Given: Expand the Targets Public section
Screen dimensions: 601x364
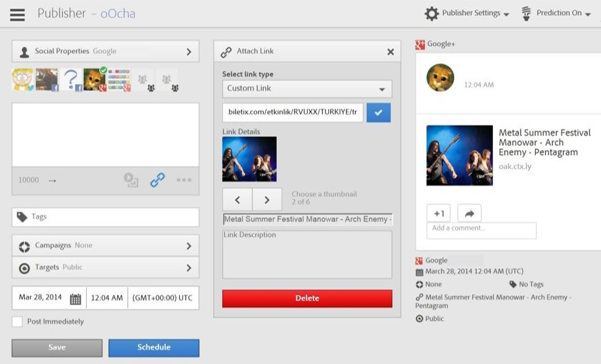Looking at the screenshot, I should coord(105,268).
